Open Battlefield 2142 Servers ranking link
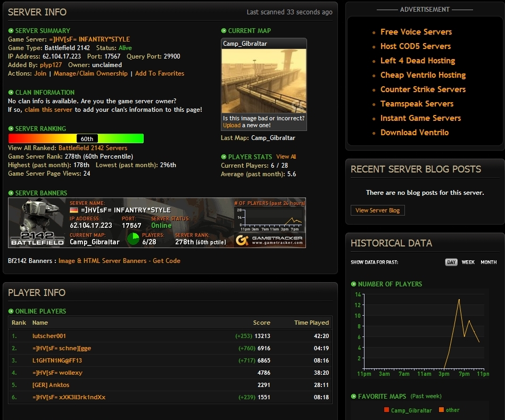505x420 pixels. [93, 148]
